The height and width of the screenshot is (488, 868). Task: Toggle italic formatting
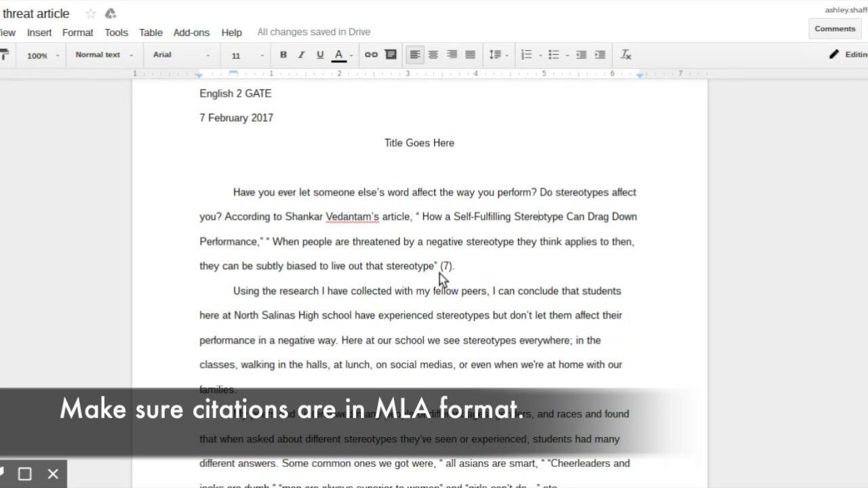[x=302, y=55]
